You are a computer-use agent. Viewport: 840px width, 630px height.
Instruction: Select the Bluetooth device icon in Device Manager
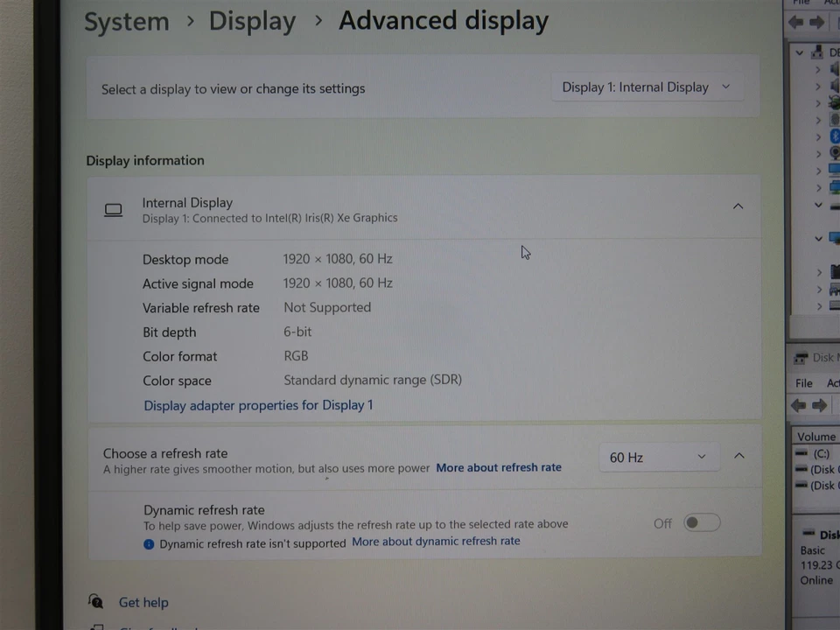click(x=835, y=136)
